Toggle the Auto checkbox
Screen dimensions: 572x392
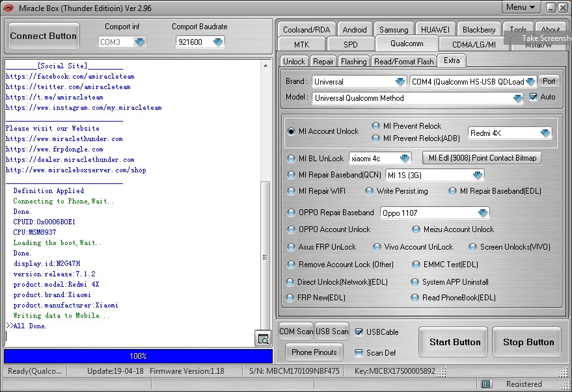(533, 97)
